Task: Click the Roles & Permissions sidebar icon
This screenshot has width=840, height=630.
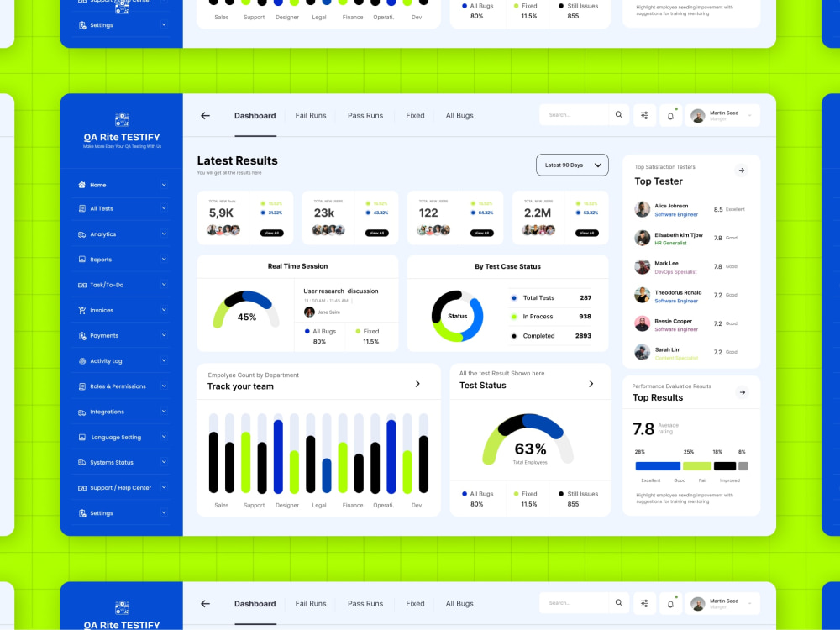Action: pyautogui.click(x=82, y=386)
